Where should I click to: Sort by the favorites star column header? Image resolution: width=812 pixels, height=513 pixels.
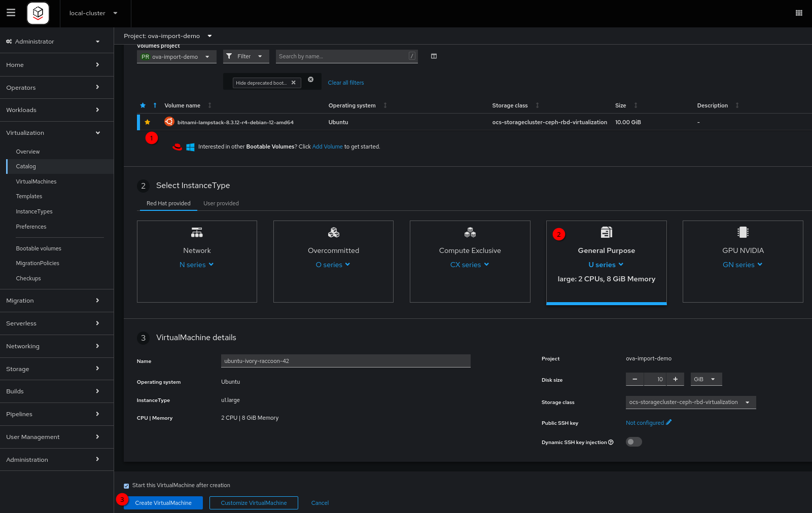(x=143, y=105)
